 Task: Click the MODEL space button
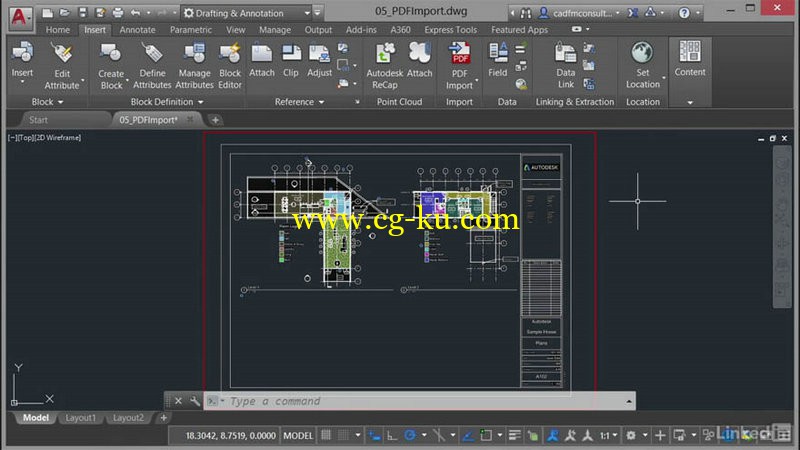click(x=298, y=436)
